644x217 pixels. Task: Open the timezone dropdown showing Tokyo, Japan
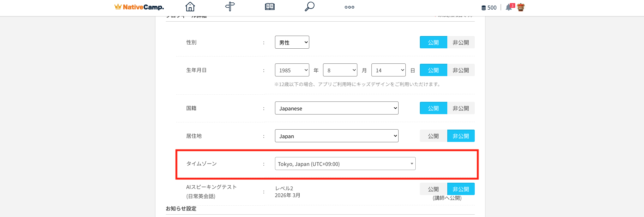(x=345, y=164)
